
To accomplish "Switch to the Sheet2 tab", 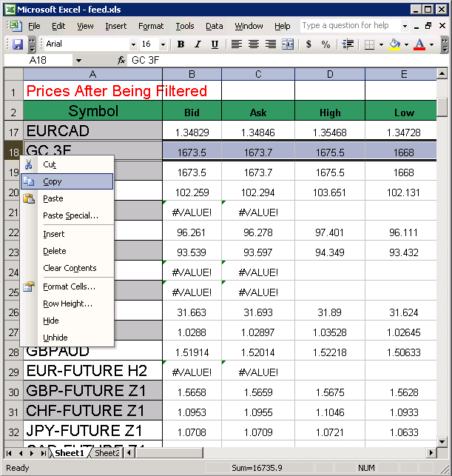I will coord(107,453).
